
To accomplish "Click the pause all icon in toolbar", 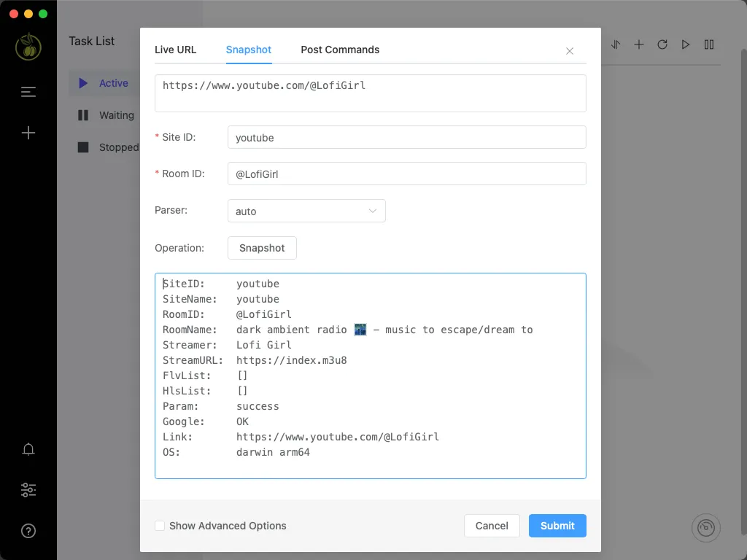I will click(709, 44).
